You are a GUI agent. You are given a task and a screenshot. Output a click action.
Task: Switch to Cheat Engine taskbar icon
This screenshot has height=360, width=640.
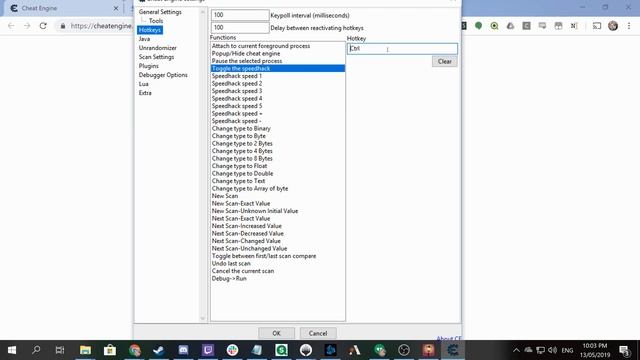click(453, 350)
